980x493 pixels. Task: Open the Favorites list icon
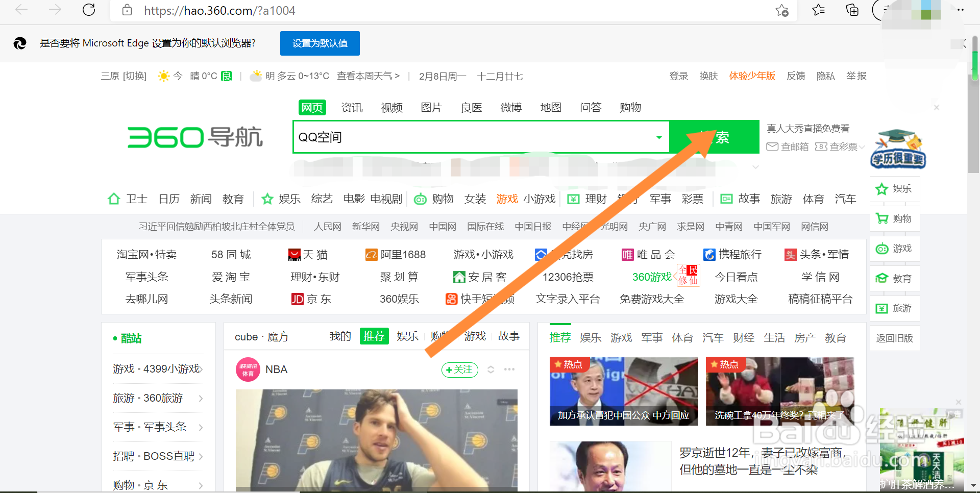[818, 10]
